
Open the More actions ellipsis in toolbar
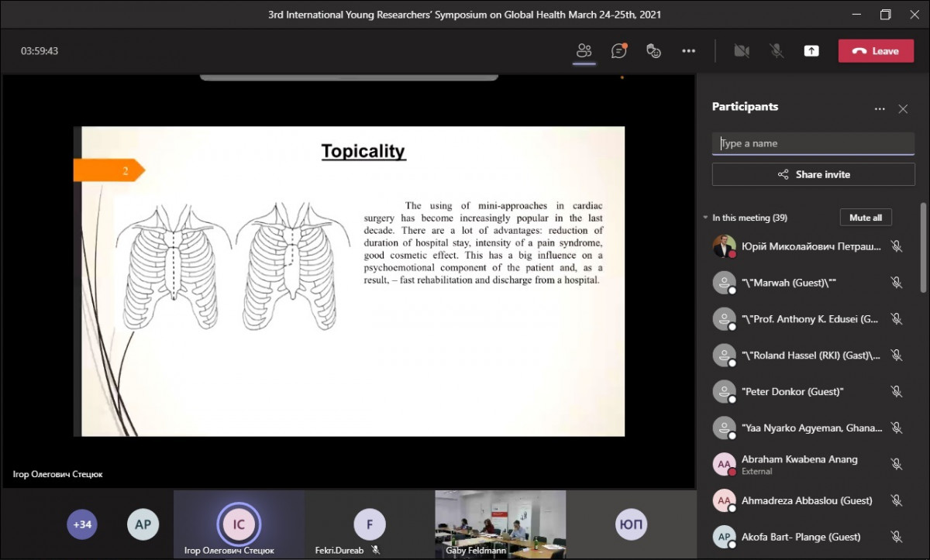[688, 51]
